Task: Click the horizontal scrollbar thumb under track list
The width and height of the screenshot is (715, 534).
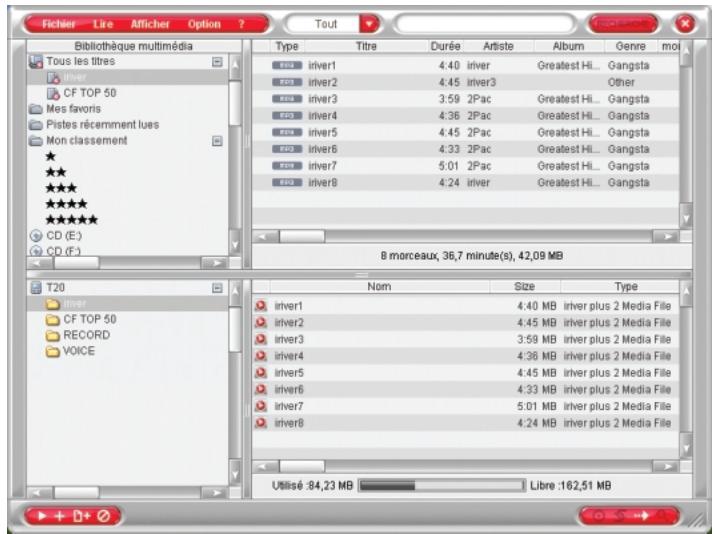Action: [x=302, y=237]
